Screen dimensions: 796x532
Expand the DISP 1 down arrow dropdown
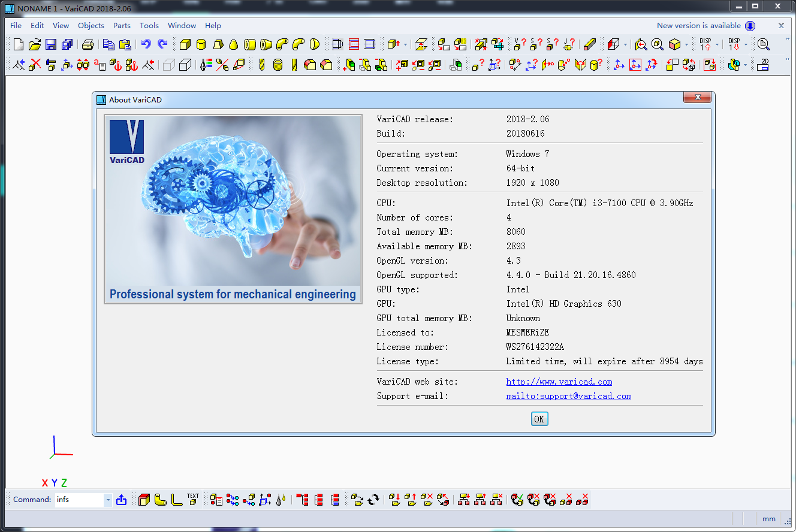click(746, 44)
